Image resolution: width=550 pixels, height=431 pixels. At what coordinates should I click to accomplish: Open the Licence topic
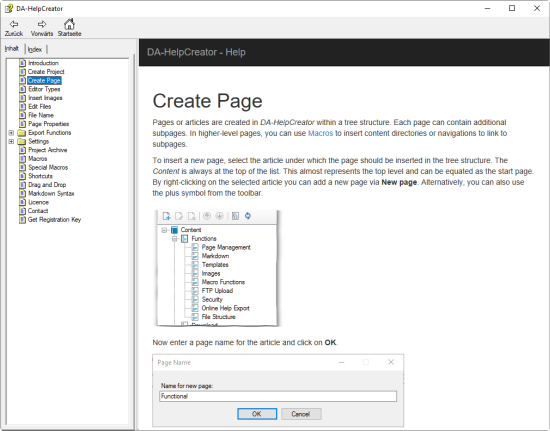pos(39,202)
